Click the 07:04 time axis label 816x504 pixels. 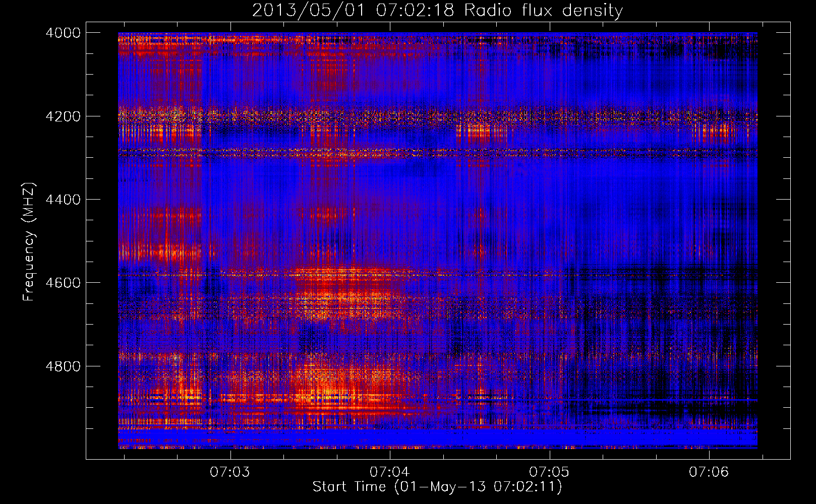click(390, 472)
